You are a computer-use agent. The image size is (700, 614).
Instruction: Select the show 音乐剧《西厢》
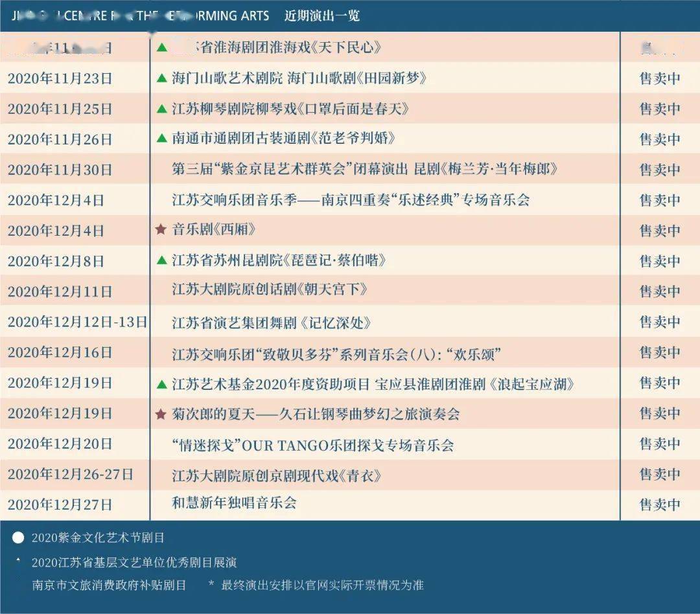click(215, 229)
